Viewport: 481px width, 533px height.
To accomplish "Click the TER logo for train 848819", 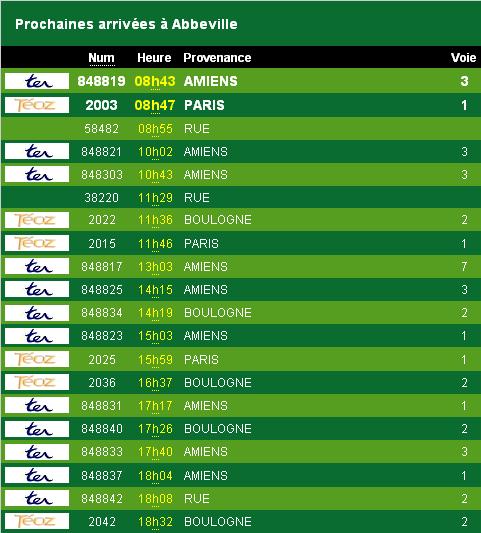I will 37,81.
